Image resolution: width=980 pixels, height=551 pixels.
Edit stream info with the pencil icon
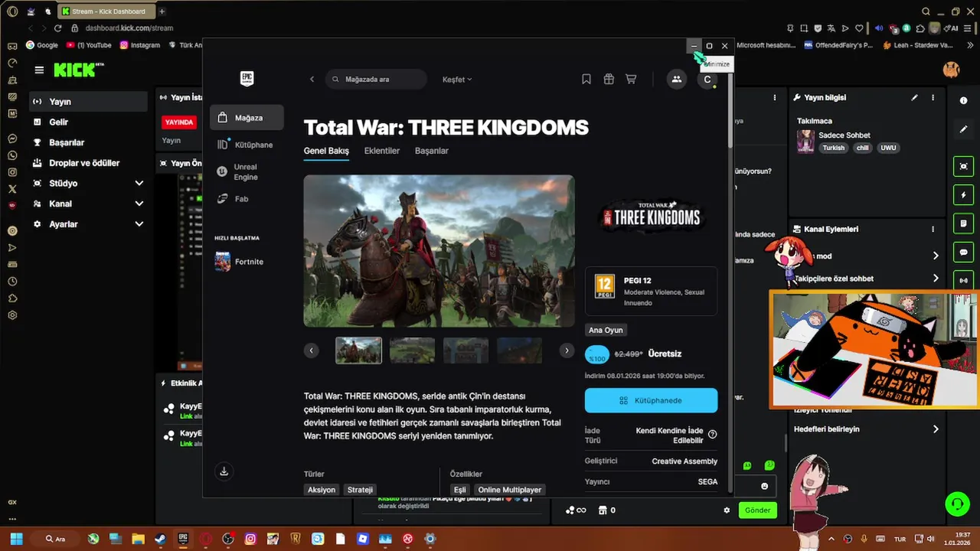coord(914,98)
